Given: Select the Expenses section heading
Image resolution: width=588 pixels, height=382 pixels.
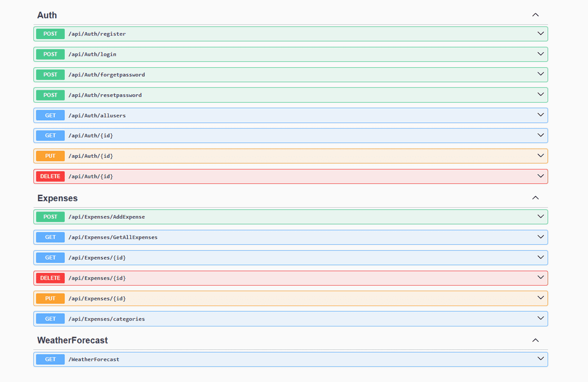Looking at the screenshot, I should click(x=57, y=198).
